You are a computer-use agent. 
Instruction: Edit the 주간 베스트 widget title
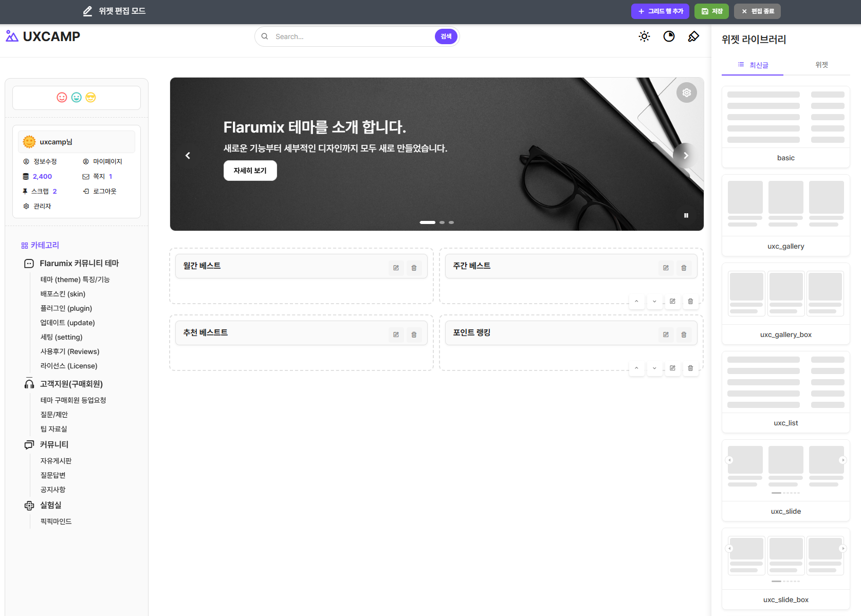[x=666, y=268]
